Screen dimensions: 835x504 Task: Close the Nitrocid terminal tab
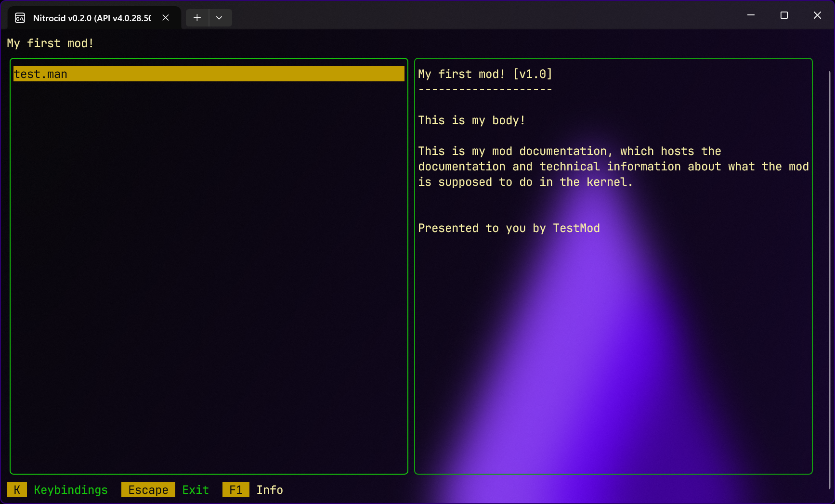point(166,18)
